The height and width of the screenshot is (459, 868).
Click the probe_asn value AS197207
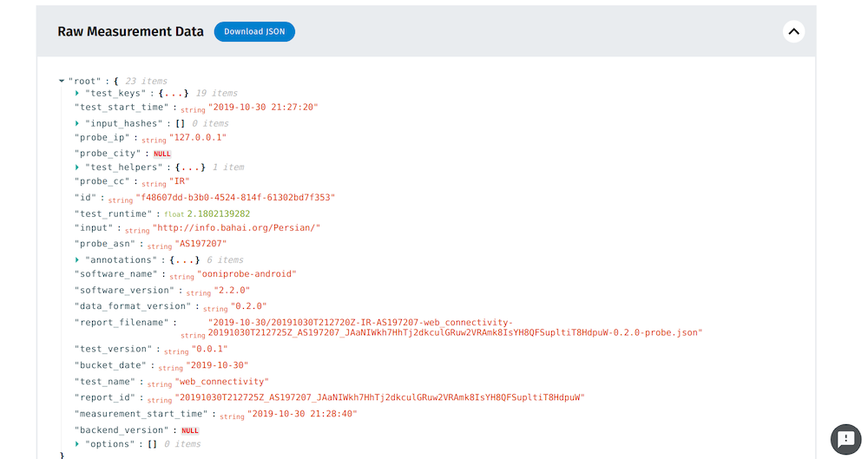(x=201, y=244)
